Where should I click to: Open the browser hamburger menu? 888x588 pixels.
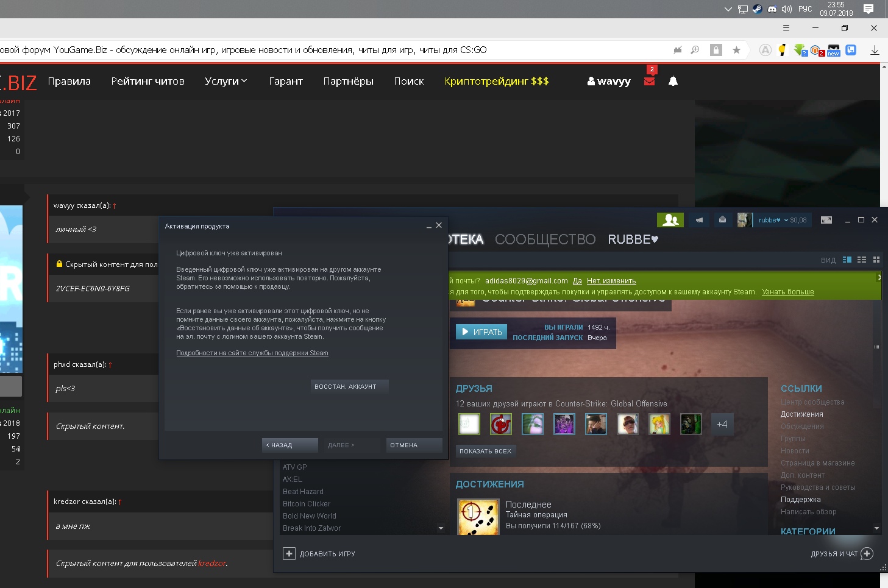coord(786,28)
